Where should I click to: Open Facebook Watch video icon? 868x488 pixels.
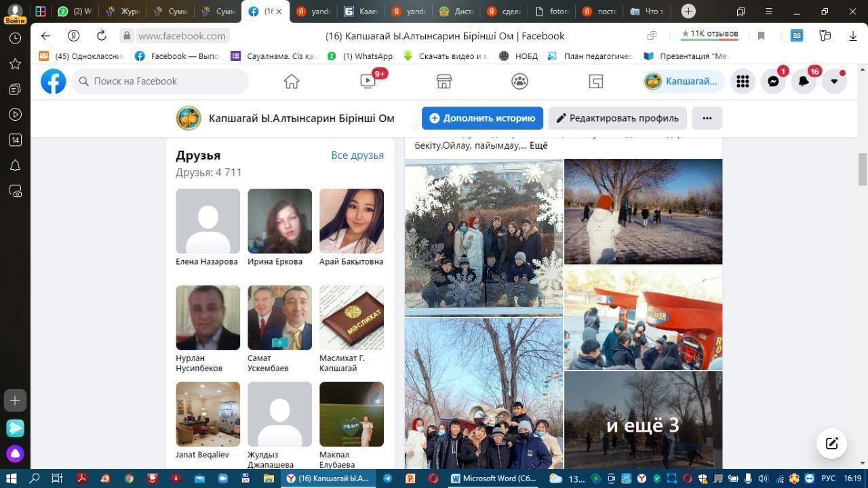pos(368,81)
